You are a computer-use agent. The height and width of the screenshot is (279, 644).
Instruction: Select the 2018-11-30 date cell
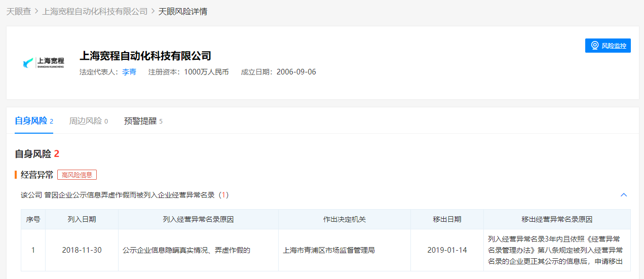point(82,250)
